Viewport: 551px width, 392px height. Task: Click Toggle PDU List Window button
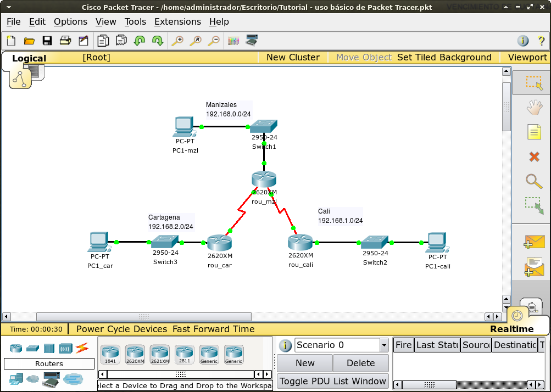point(333,381)
